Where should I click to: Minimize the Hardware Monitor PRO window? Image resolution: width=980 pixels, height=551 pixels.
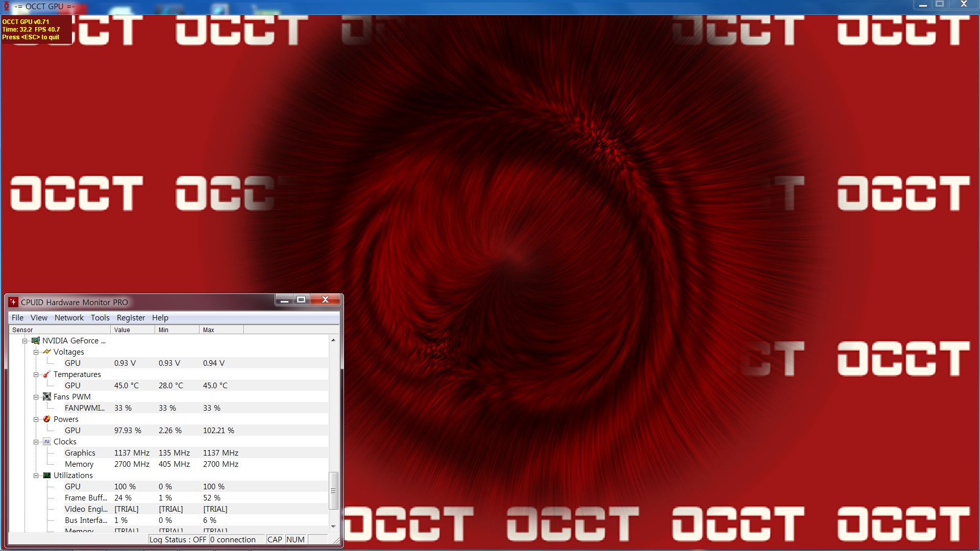[x=284, y=300]
